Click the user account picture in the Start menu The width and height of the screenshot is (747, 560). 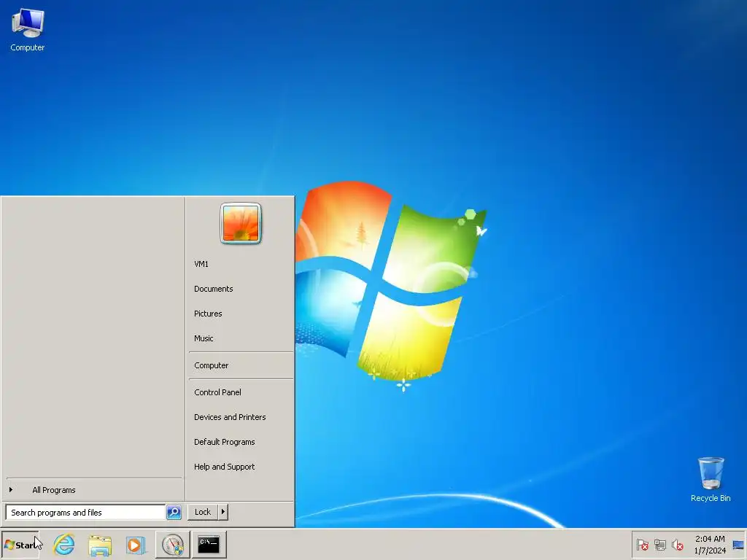[x=241, y=223]
